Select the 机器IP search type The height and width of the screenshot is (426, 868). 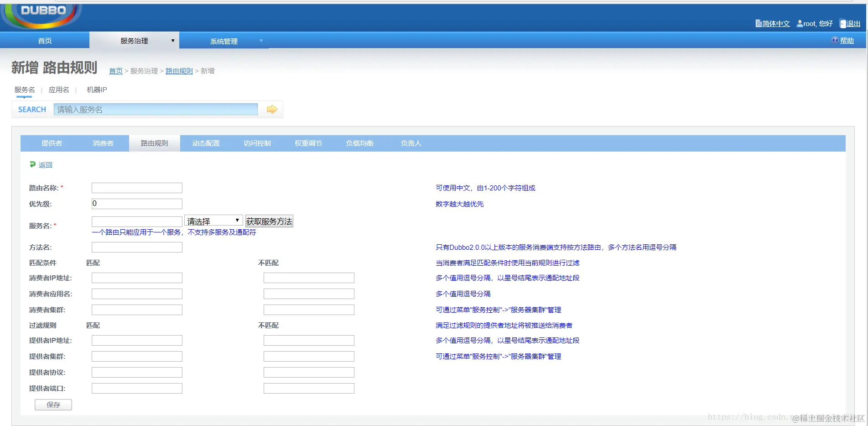[x=97, y=90]
